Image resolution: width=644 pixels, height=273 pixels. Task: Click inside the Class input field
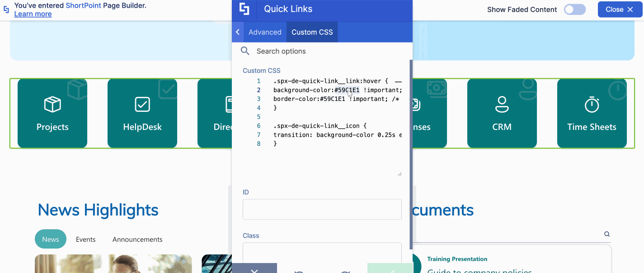pos(322,253)
